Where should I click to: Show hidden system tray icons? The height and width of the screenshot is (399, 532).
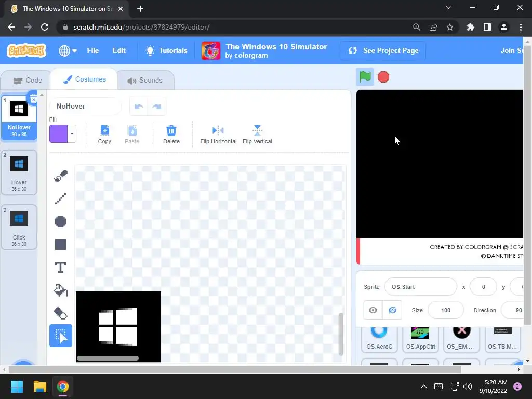pos(424,387)
